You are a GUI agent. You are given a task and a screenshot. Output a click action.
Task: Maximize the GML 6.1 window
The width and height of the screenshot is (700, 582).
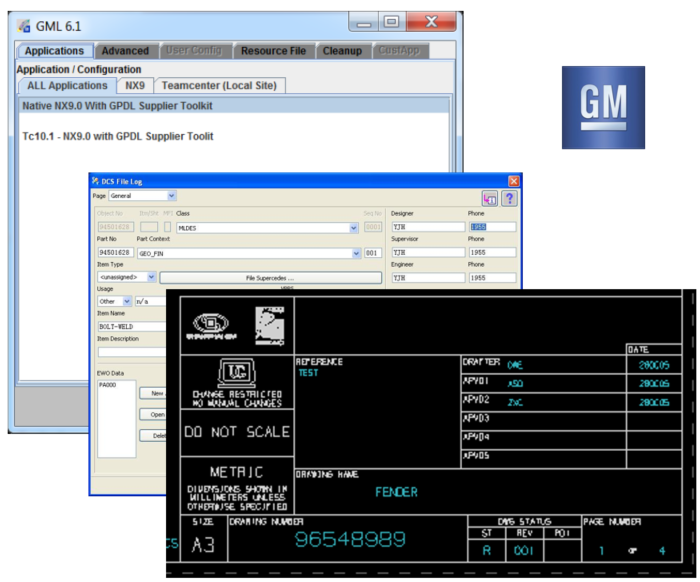pos(391,21)
